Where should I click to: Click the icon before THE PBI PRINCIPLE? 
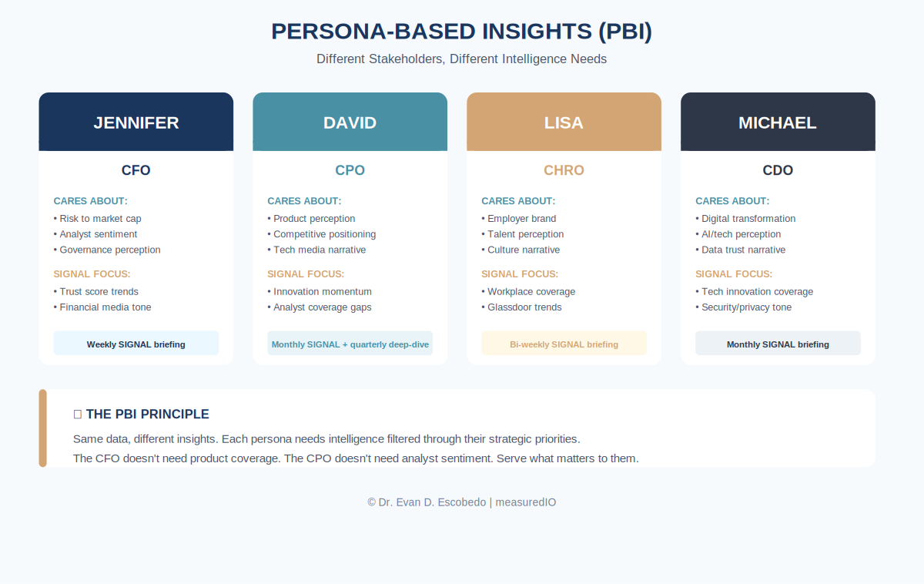78,415
